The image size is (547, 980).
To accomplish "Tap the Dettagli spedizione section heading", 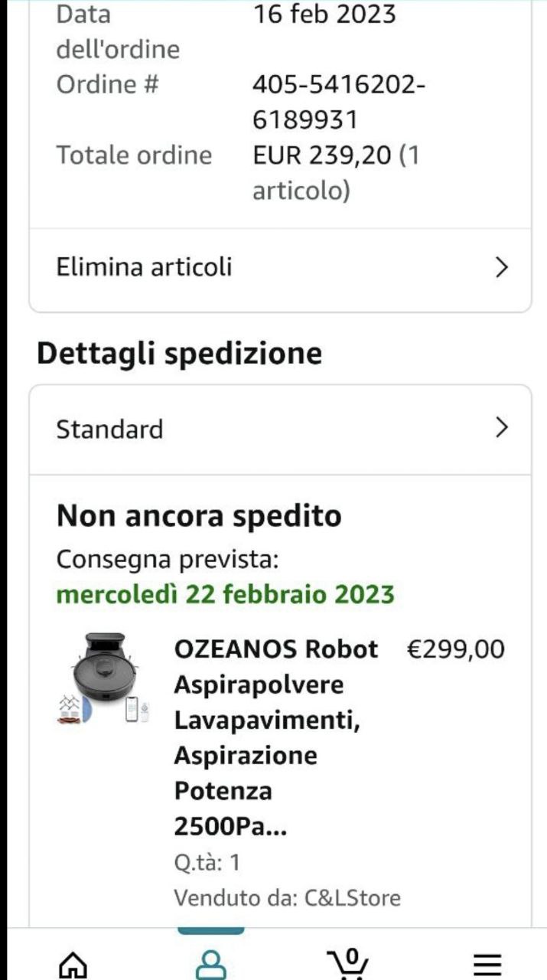I will pos(179,354).
